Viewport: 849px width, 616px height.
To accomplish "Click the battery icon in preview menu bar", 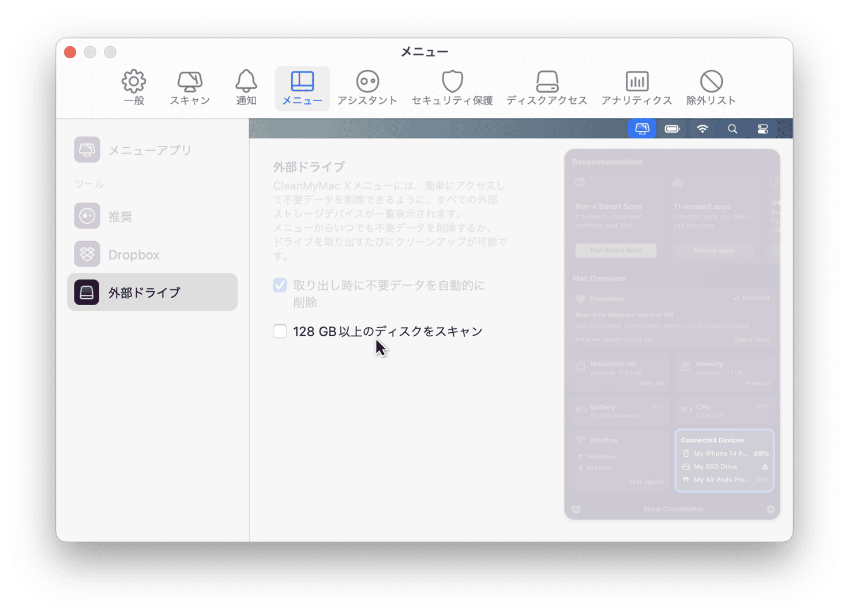I will 673,129.
